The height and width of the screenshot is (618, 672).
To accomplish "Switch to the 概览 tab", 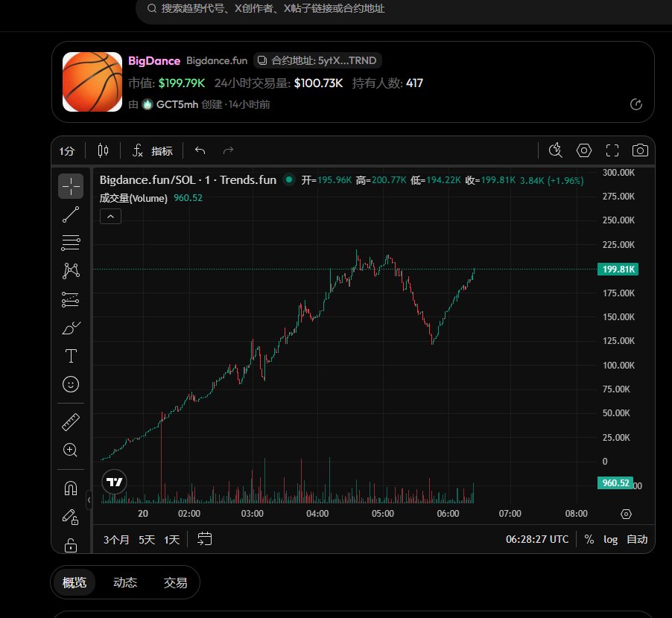I will [75, 582].
